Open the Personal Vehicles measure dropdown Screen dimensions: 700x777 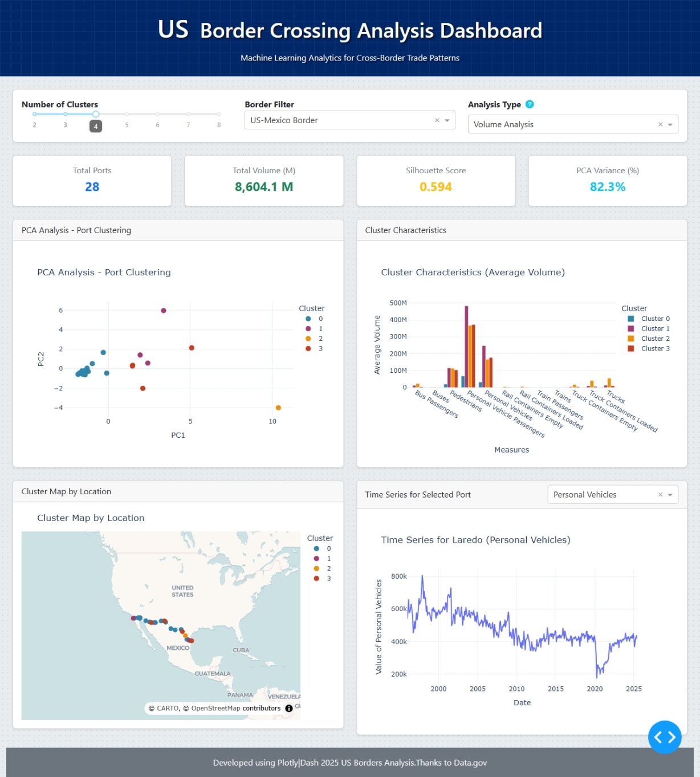pyautogui.click(x=670, y=495)
